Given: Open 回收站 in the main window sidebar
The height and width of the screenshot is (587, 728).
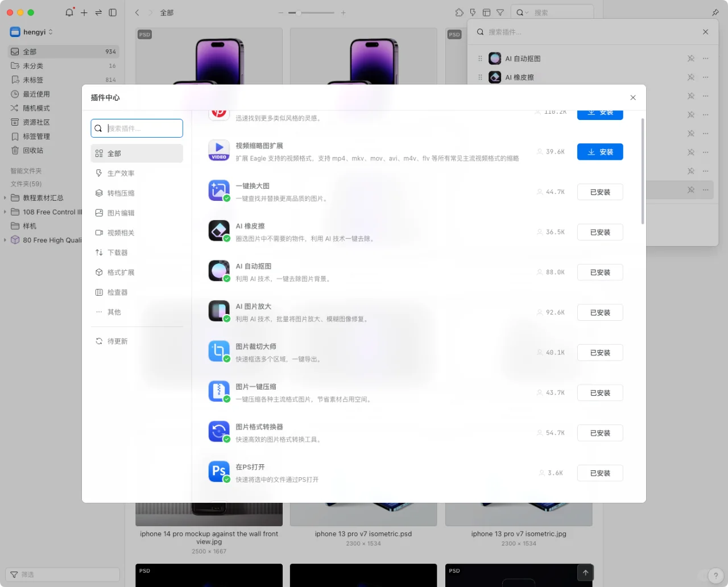Looking at the screenshot, I should pos(64,151).
